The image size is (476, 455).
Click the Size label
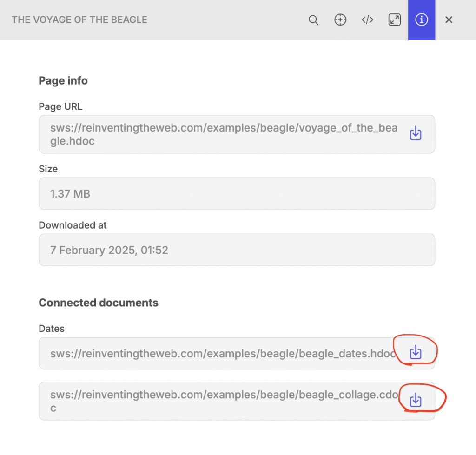[x=48, y=169]
